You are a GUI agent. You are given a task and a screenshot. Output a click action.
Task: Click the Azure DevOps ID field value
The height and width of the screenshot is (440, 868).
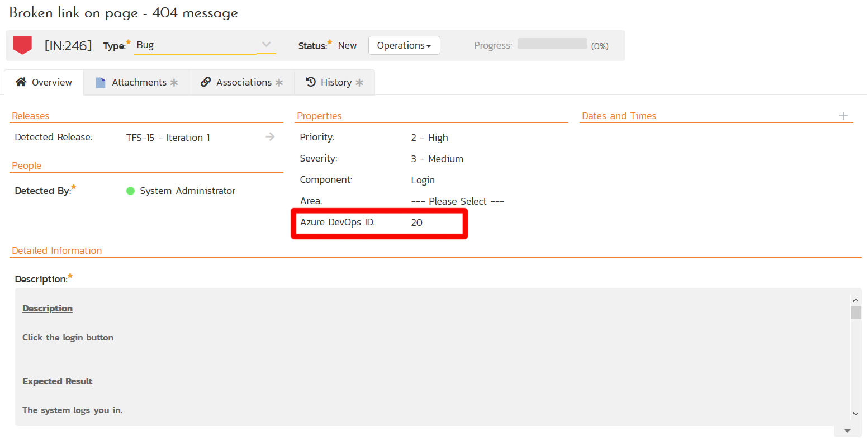(x=417, y=223)
